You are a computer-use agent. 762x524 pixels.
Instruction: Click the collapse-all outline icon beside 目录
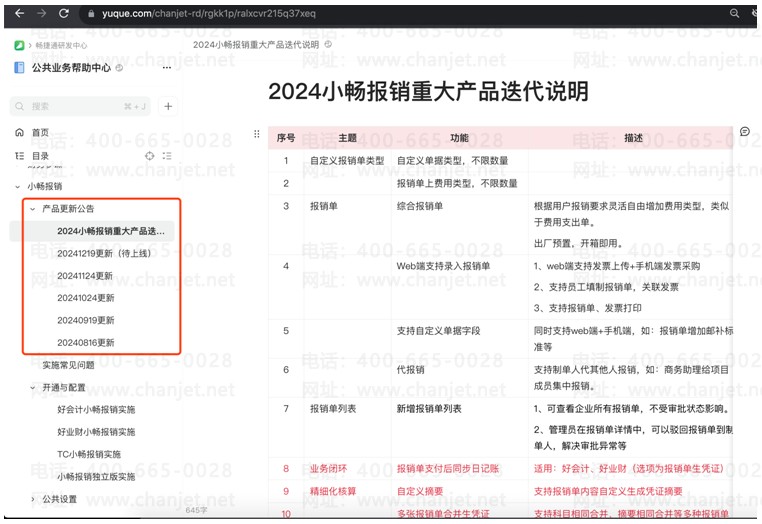(167, 156)
